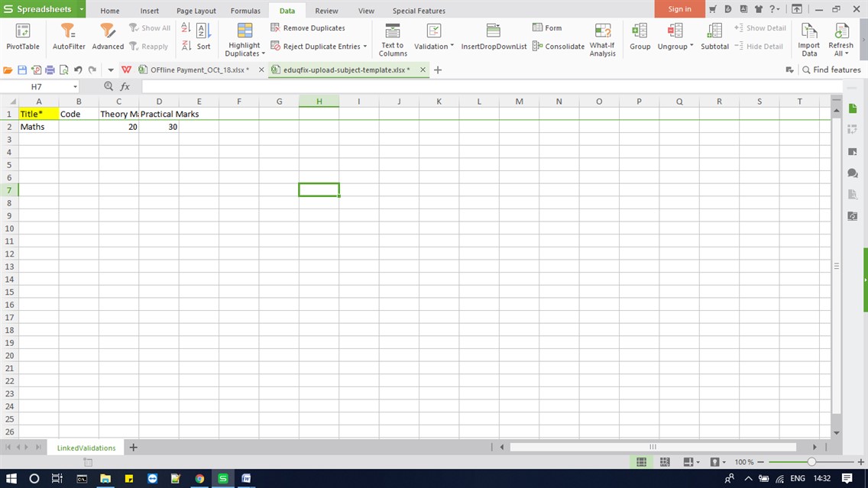Open Chrome from the taskbar
Viewport: 868px width, 488px height.
(x=199, y=478)
